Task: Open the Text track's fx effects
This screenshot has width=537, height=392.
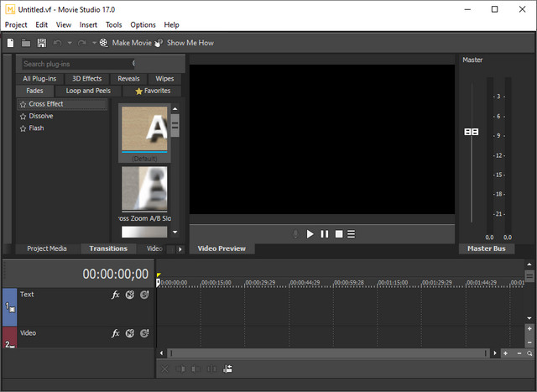Action: pos(116,295)
